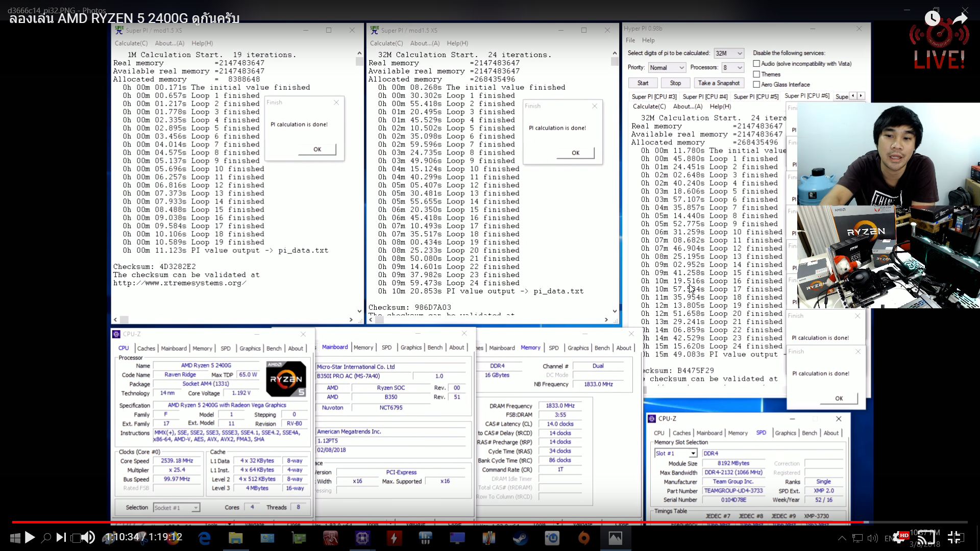Open the Hyper PI File menu
Viewport: 980px width, 551px height.
click(630, 40)
